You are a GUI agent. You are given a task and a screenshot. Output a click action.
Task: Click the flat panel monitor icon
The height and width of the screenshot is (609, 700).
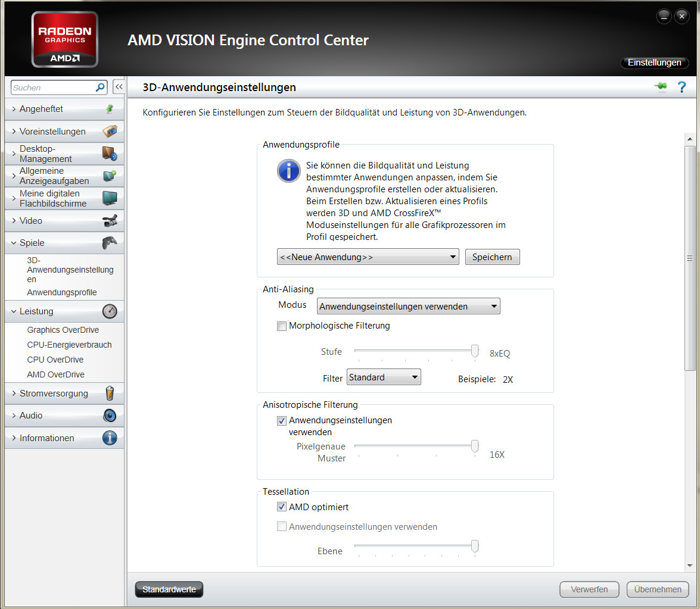point(110,198)
